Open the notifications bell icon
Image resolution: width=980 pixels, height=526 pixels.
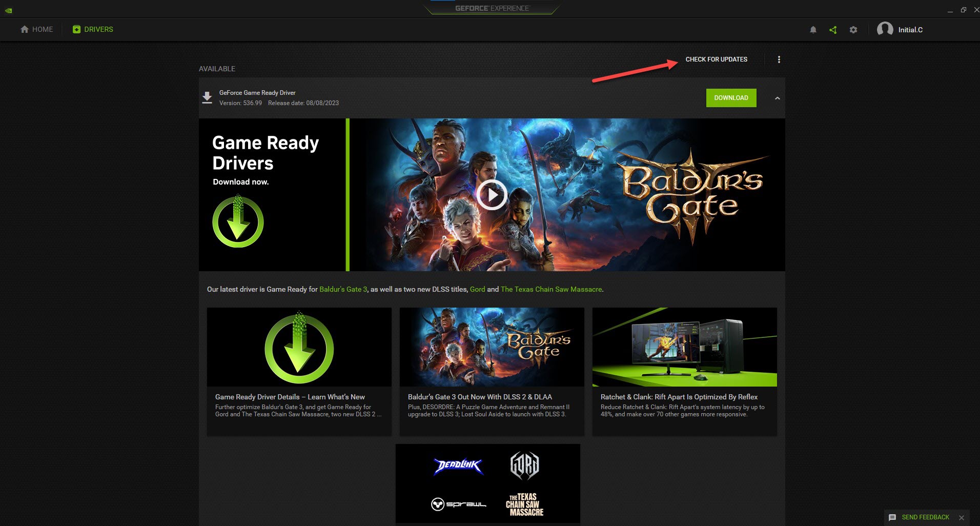click(x=813, y=30)
